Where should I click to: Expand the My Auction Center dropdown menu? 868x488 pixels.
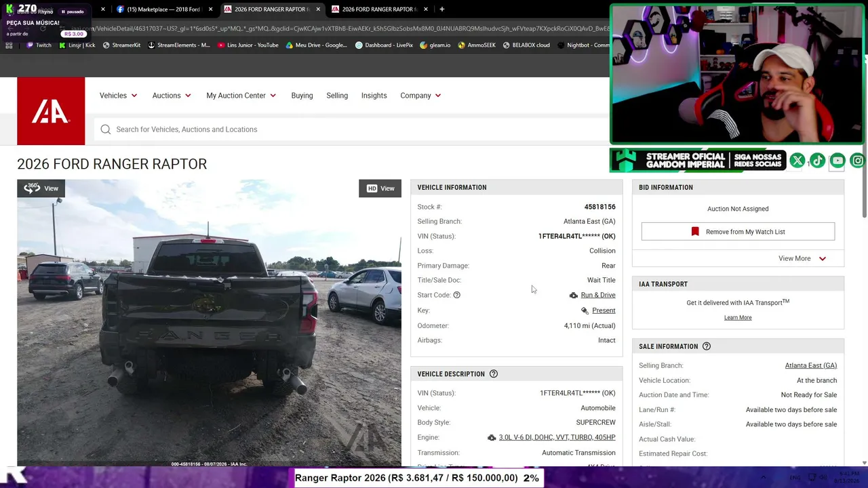(x=241, y=96)
